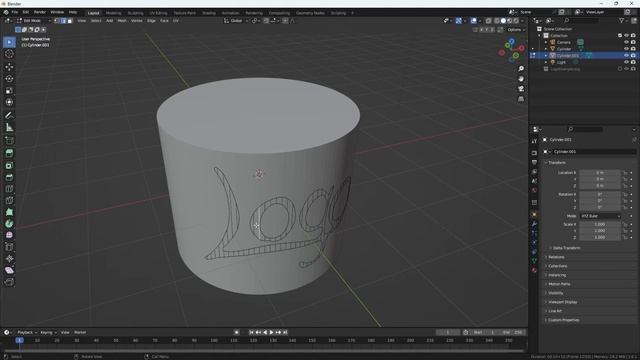Select the Transform tool in the toolbar
The width and height of the screenshot is (640, 360).
(x=9, y=102)
